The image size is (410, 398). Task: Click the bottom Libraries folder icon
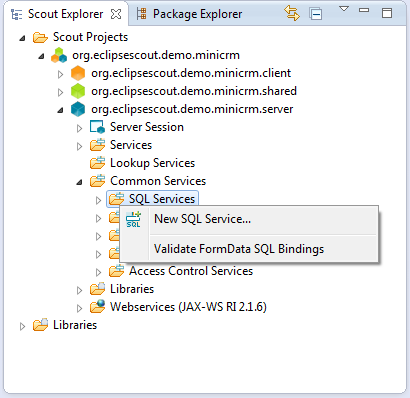[40, 325]
